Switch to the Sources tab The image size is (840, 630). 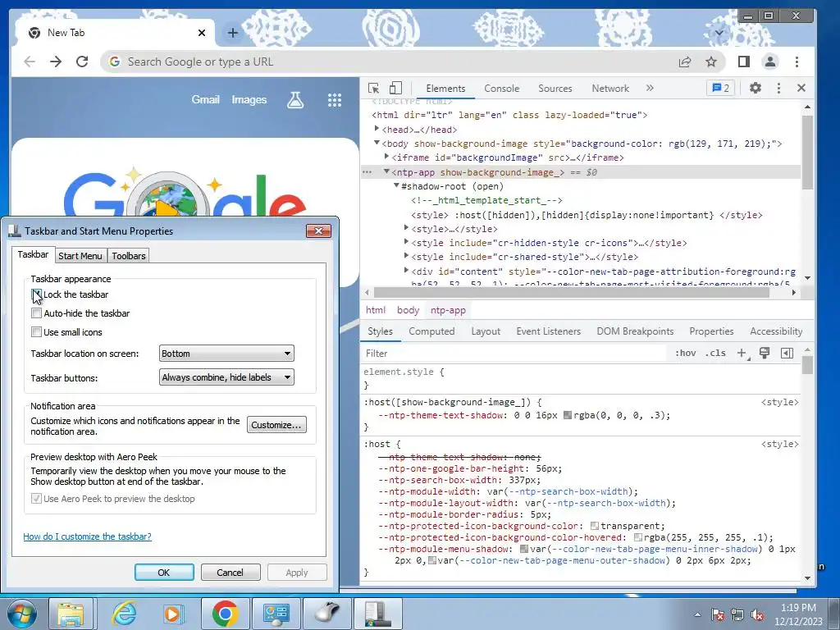click(555, 89)
